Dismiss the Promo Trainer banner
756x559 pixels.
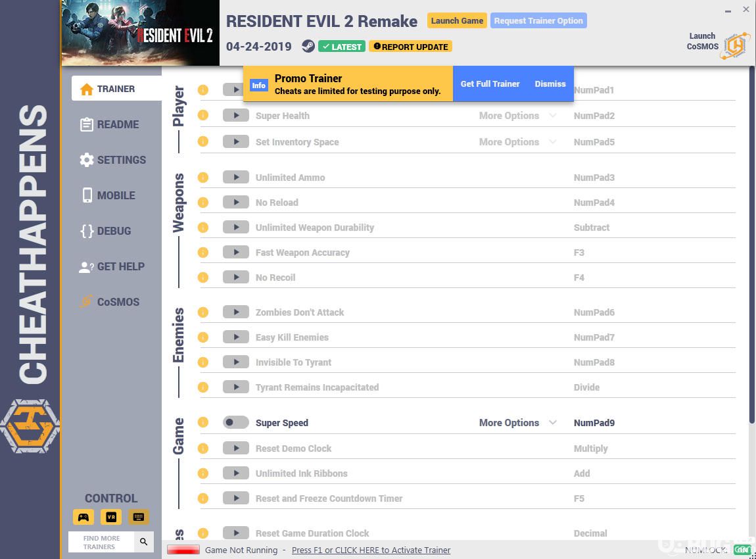tap(550, 84)
